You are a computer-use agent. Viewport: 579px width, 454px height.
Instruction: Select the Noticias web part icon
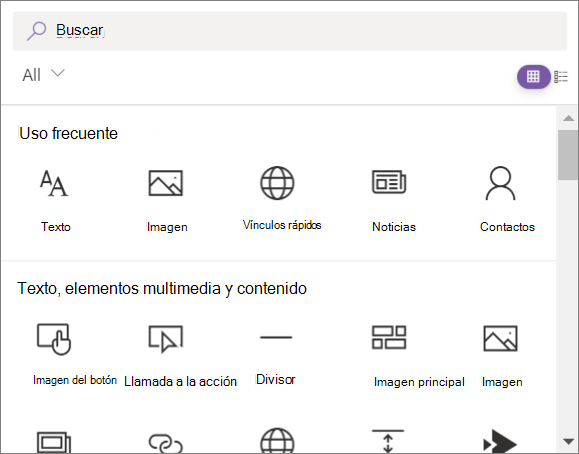tap(389, 182)
